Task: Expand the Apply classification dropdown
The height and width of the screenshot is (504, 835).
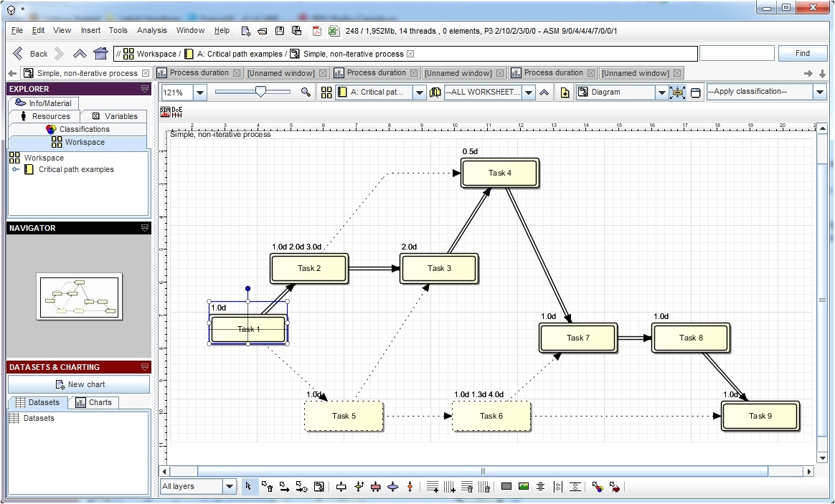Action: [820, 92]
